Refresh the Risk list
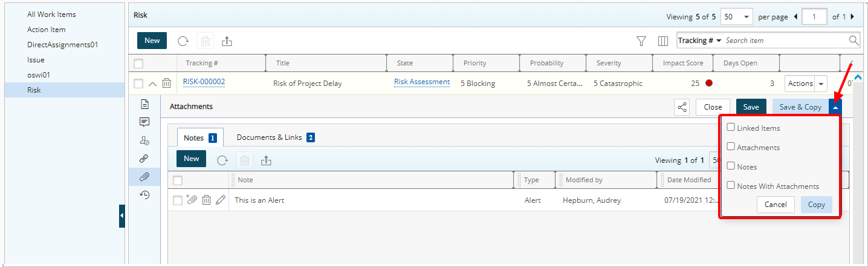Screen dimensions: 868x267 tap(183, 41)
